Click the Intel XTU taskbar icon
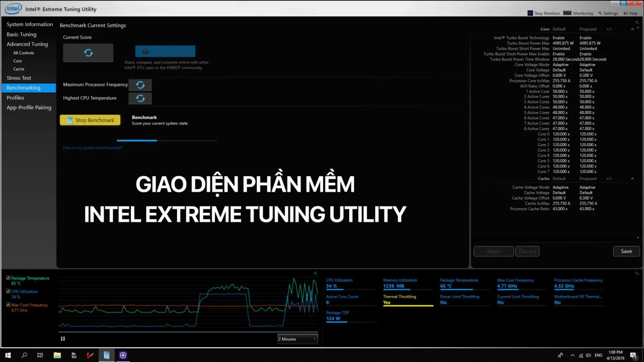Viewport: 644px width, 362px height. 107,355
